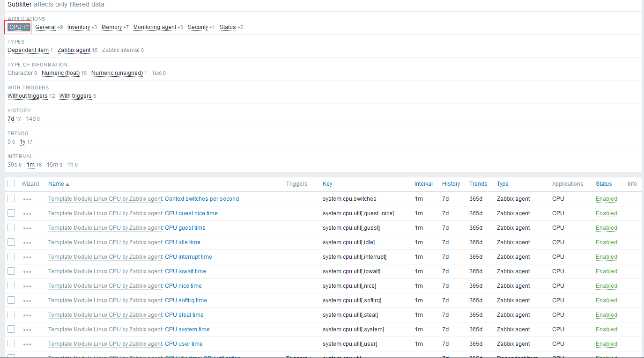The image size is (644, 358).
Task: Filter items by Zabbix agent type
Action: pyautogui.click(x=74, y=50)
